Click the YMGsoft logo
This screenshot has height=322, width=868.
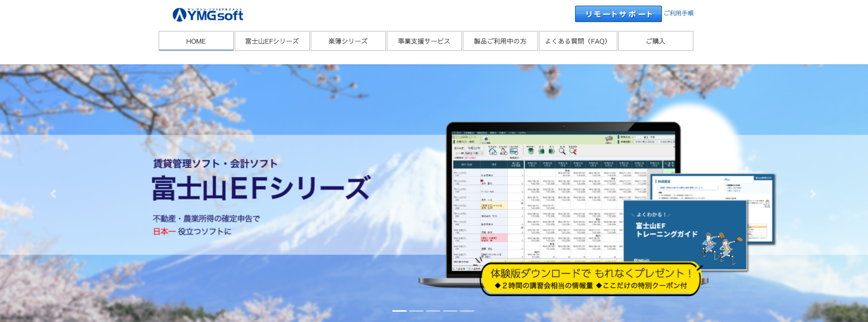208,15
